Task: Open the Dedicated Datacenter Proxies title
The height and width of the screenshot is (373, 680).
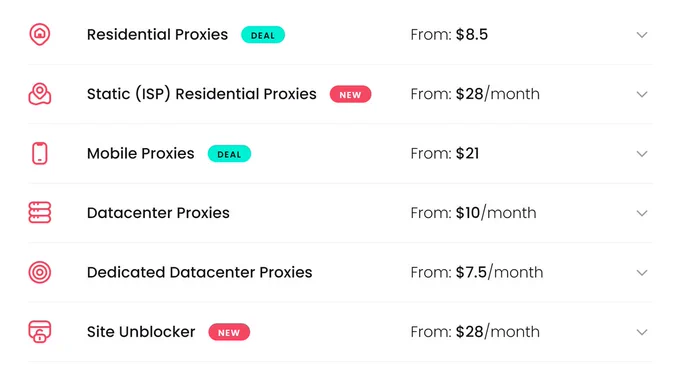Action: (199, 272)
